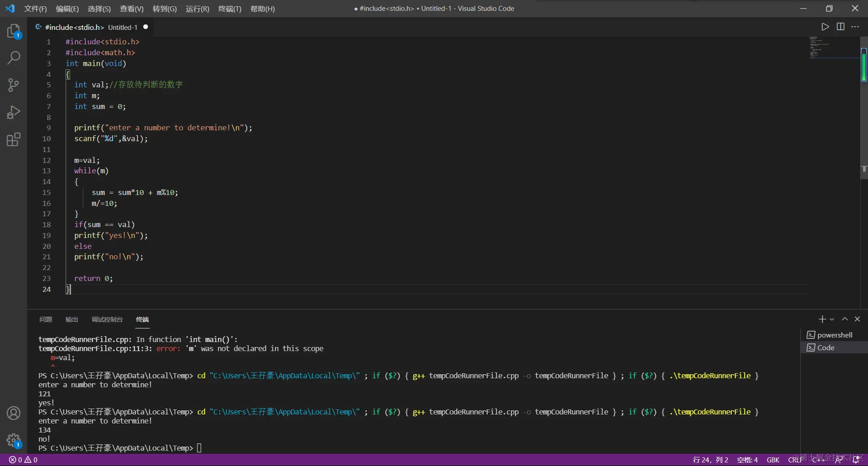Open the Explorer view in activity bar
868x466 pixels.
coord(14,31)
